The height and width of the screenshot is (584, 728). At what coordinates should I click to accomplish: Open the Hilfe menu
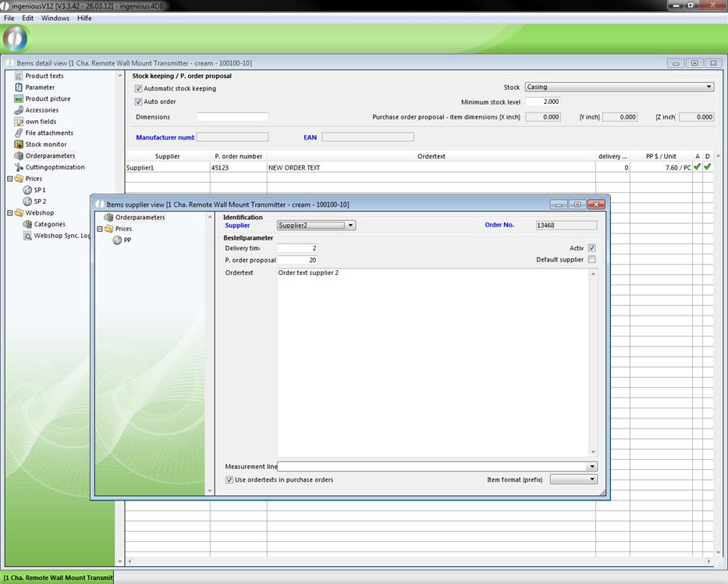click(x=84, y=18)
